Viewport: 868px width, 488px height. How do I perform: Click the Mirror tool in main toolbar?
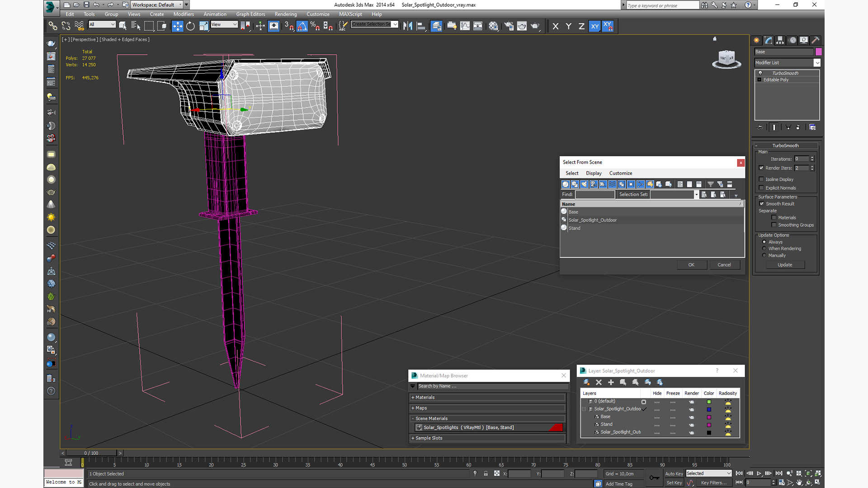tap(408, 26)
